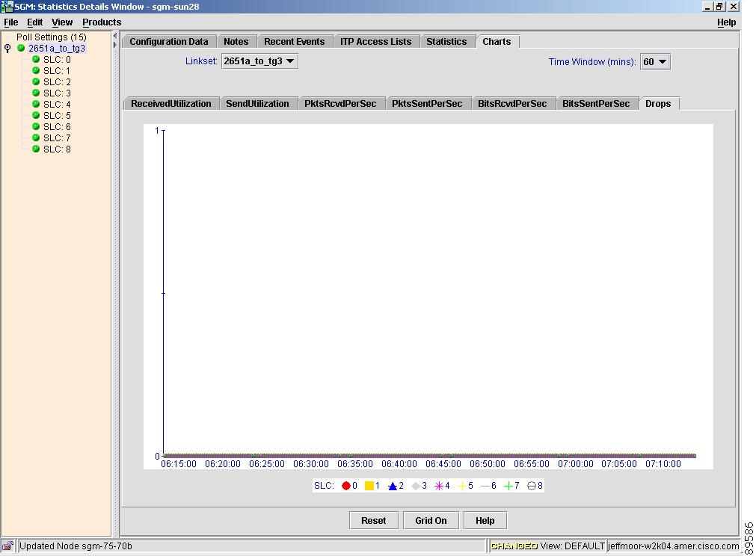
Task: Open the File menu
Action: point(10,22)
